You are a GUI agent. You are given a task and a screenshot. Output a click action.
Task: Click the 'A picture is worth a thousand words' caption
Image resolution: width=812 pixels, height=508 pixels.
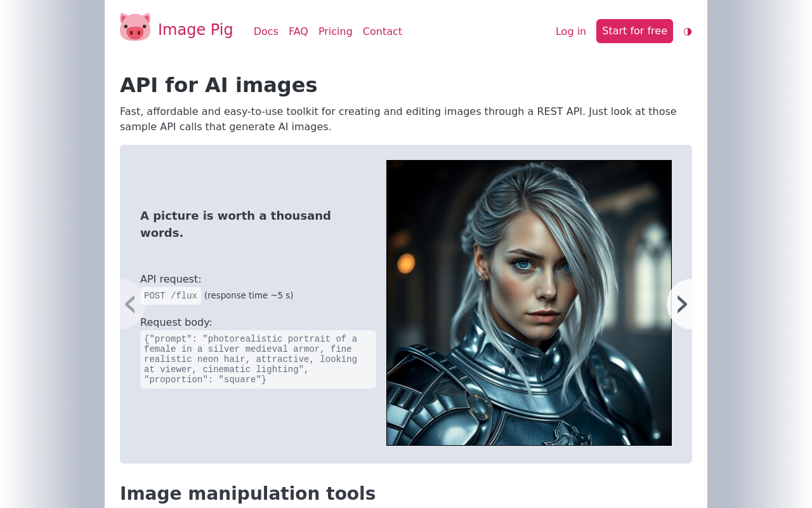point(235,224)
